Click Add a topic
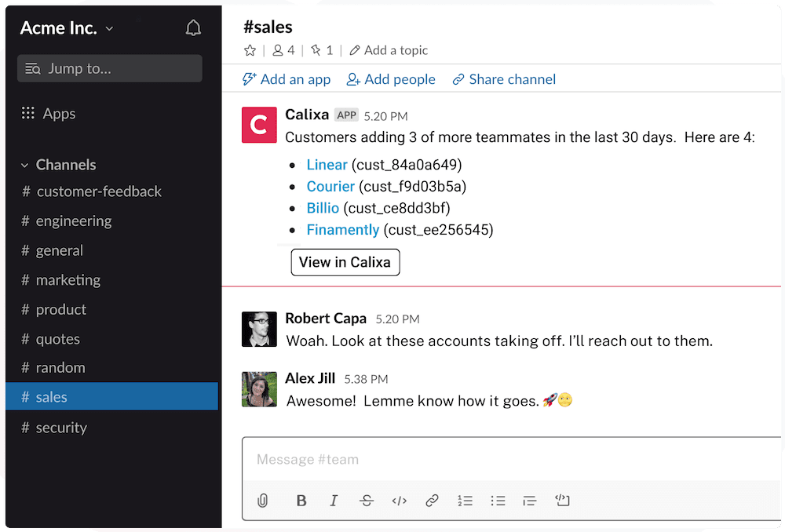 [x=389, y=50]
